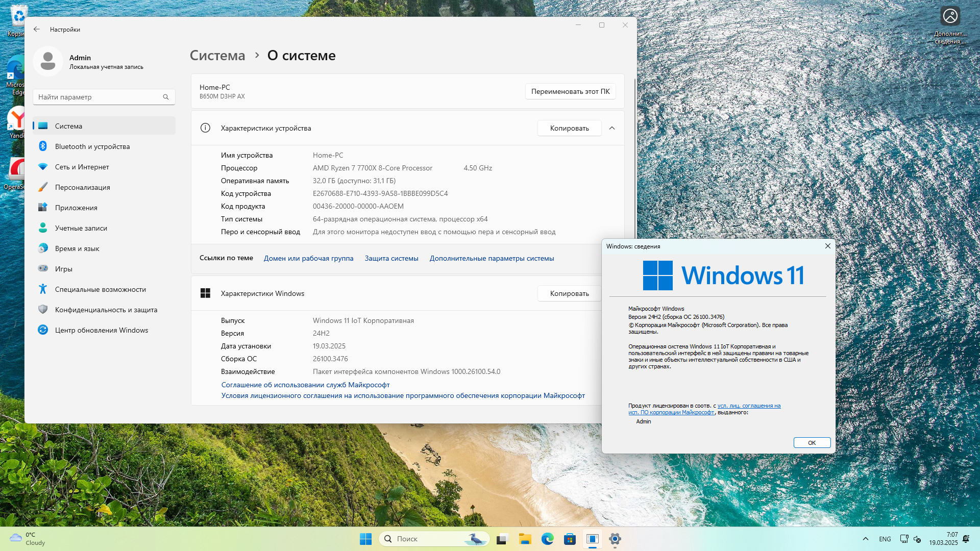The width and height of the screenshot is (980, 551).
Task: Open Центр обновления Windows
Action: (x=101, y=330)
